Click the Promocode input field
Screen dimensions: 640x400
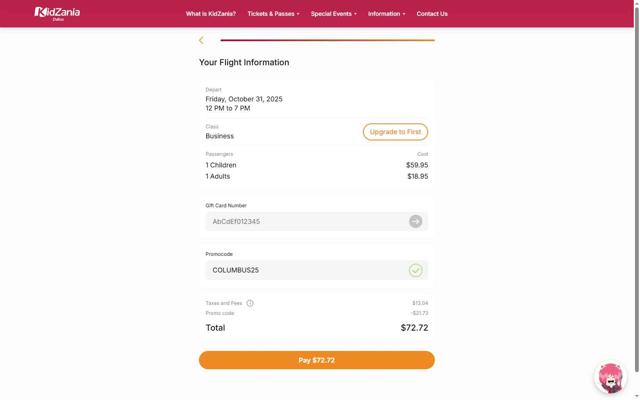pos(305,270)
